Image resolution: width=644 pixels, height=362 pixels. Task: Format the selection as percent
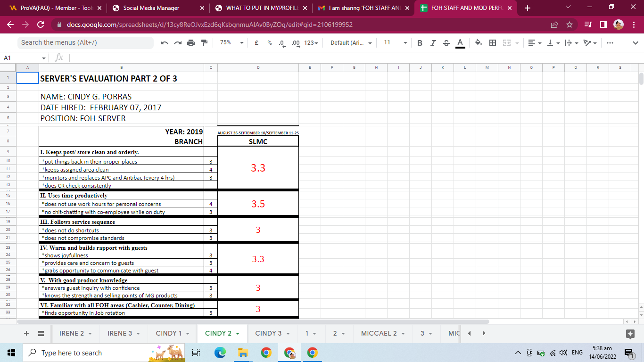coord(269,42)
